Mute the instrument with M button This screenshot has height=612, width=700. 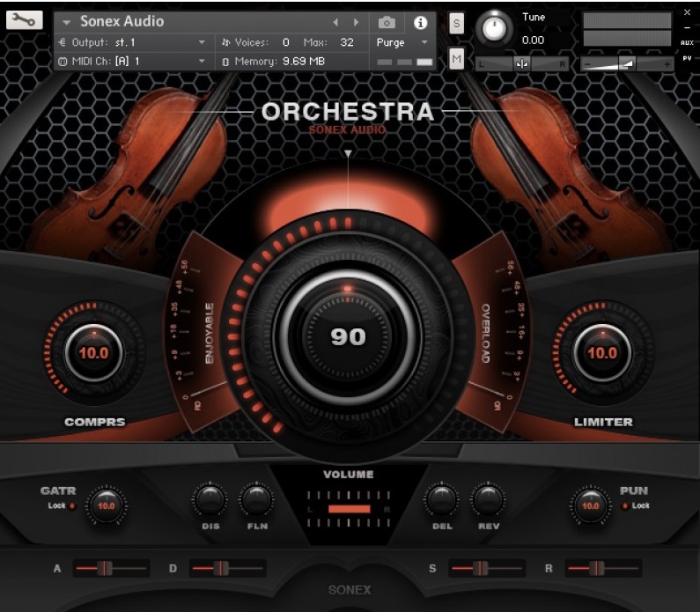(456, 58)
